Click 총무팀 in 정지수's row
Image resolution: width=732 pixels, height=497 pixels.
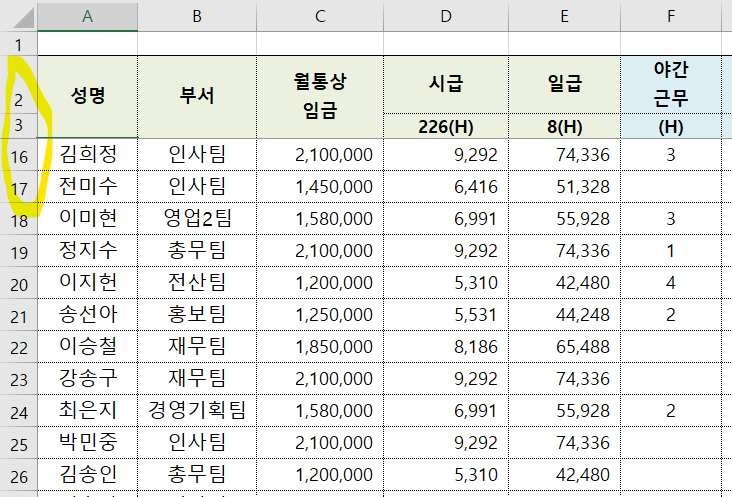pyautogui.click(x=197, y=251)
